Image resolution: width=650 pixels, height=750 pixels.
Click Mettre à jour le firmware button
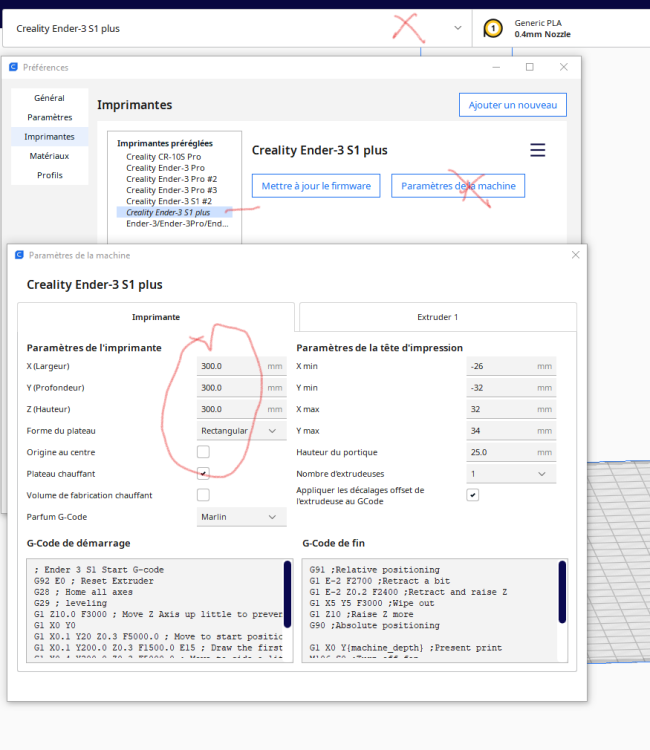316,186
